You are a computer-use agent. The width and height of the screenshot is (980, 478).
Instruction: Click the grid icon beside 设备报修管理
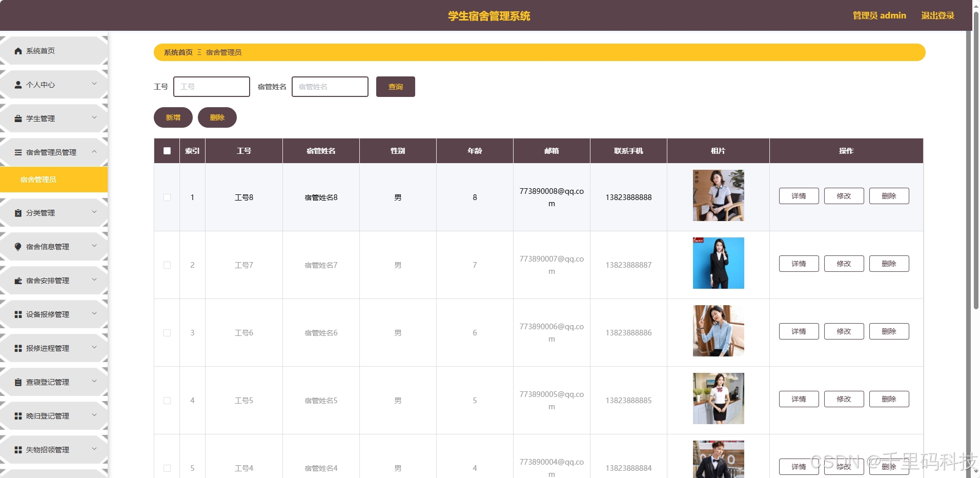pyautogui.click(x=18, y=314)
